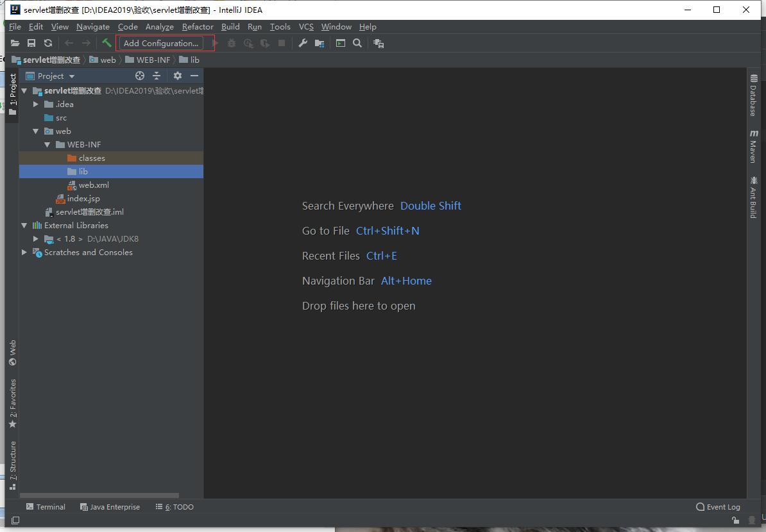
Task: Open the VCS menu
Action: [x=306, y=27]
